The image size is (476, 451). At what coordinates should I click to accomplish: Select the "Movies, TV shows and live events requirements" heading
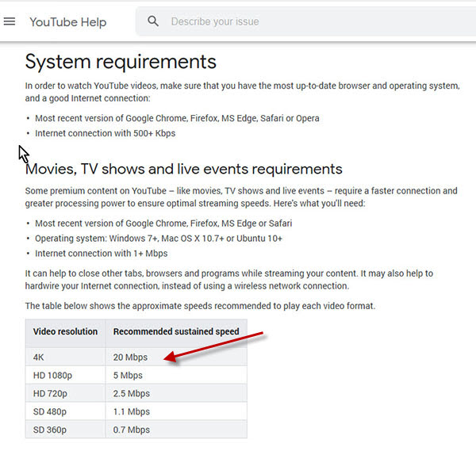point(183,169)
